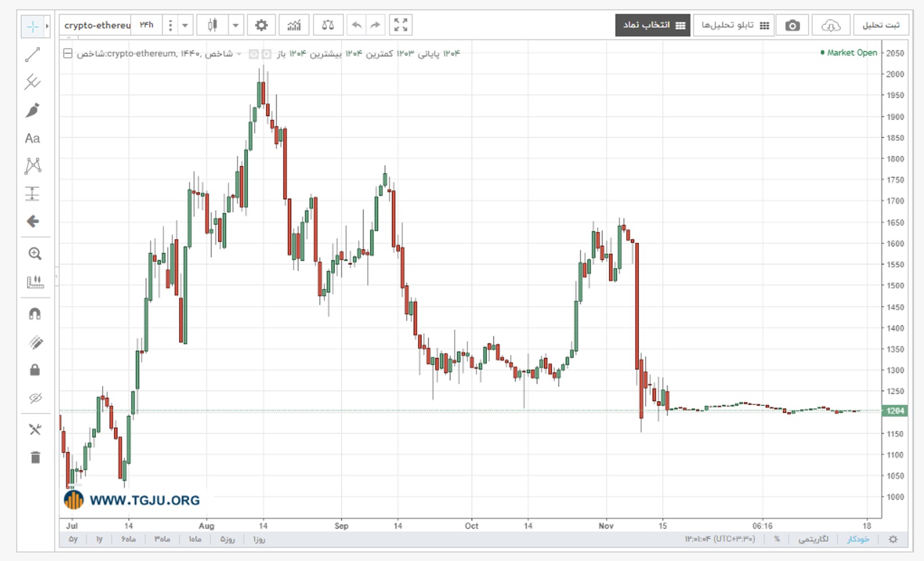Toggle lock all drawing tools
Image resolution: width=924 pixels, height=561 pixels.
tap(35, 370)
